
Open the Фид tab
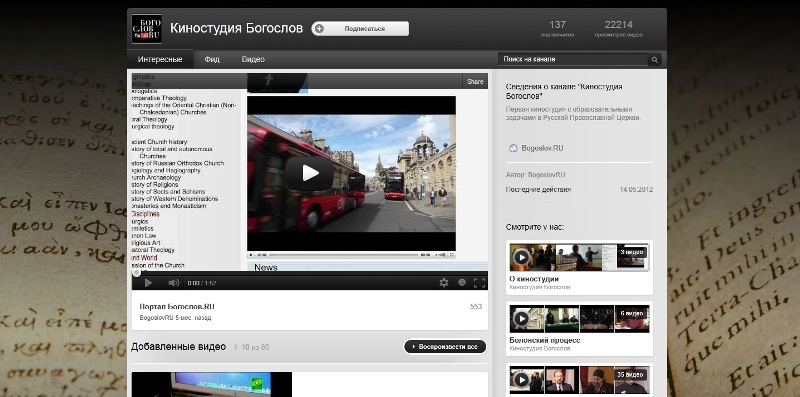(x=212, y=59)
